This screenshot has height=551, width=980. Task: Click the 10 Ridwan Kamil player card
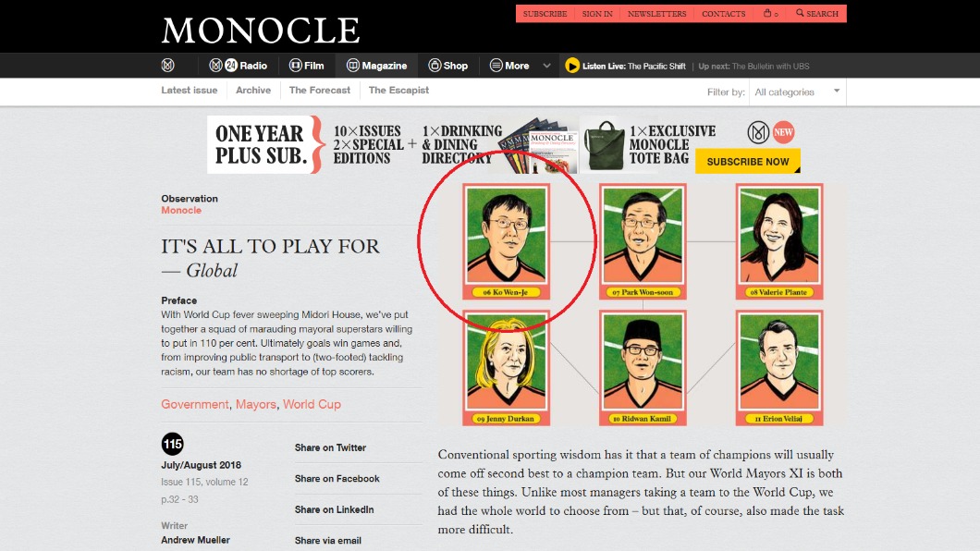pyautogui.click(x=643, y=369)
